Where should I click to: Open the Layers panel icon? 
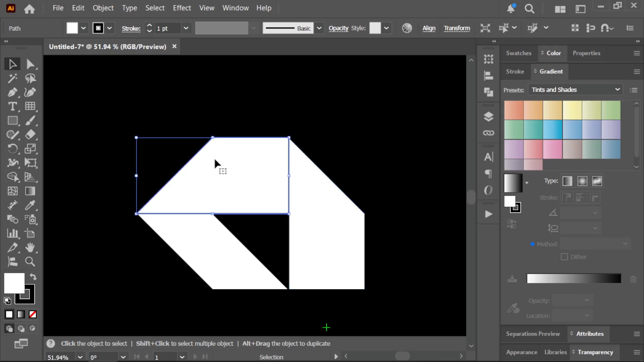(488, 117)
